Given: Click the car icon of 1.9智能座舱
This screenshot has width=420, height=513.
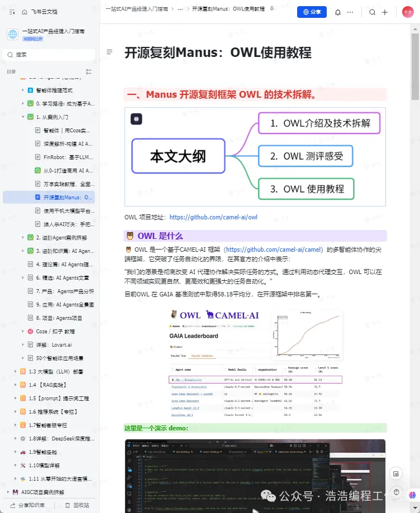Looking at the screenshot, I should [23, 452].
